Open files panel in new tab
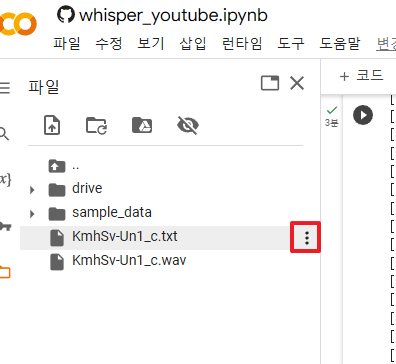 (x=270, y=83)
